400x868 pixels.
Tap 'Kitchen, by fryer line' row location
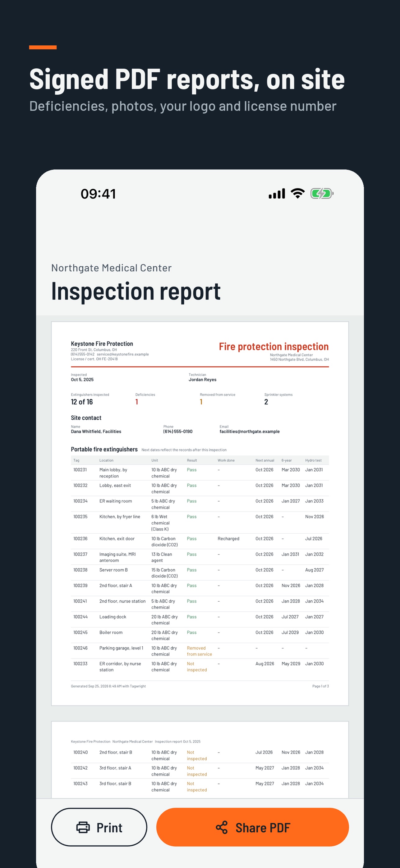click(x=120, y=517)
